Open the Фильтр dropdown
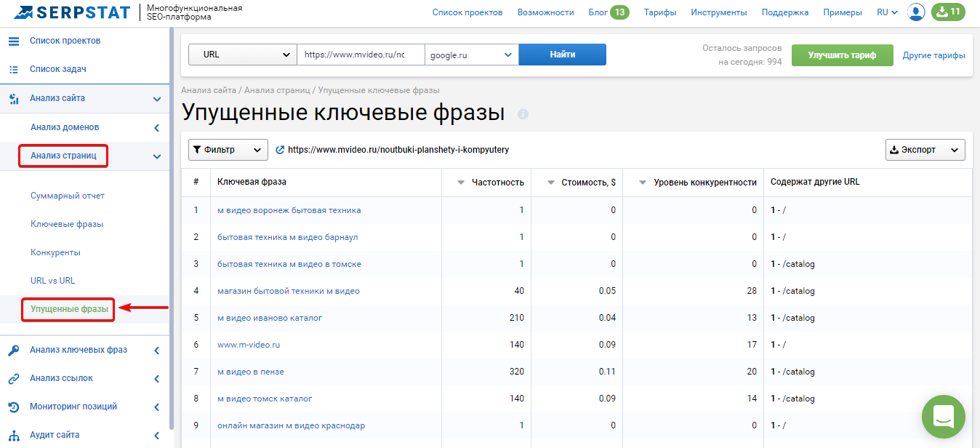Viewport: 980px width, 448px height. point(228,150)
